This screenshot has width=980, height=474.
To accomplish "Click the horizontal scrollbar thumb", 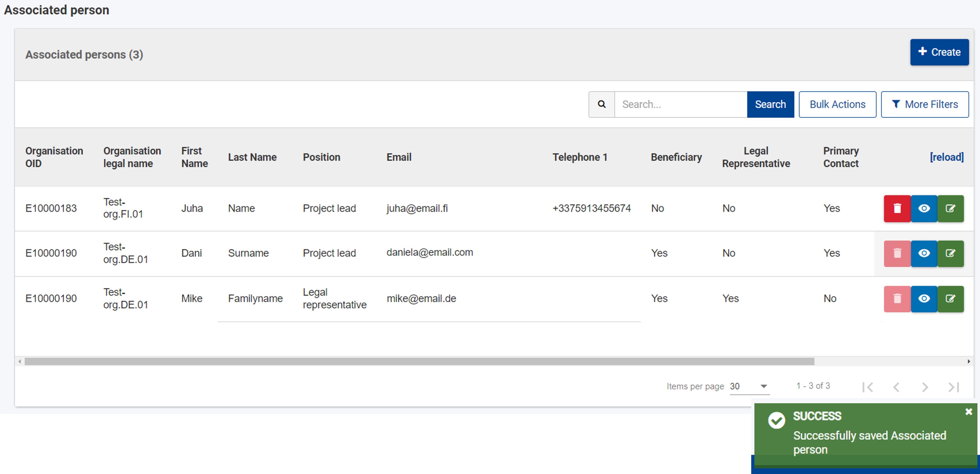I will [419, 361].
